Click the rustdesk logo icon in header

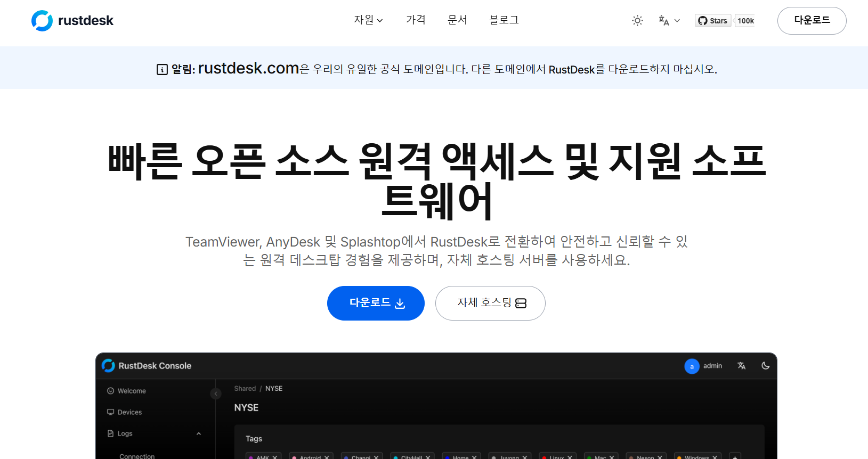click(x=42, y=21)
